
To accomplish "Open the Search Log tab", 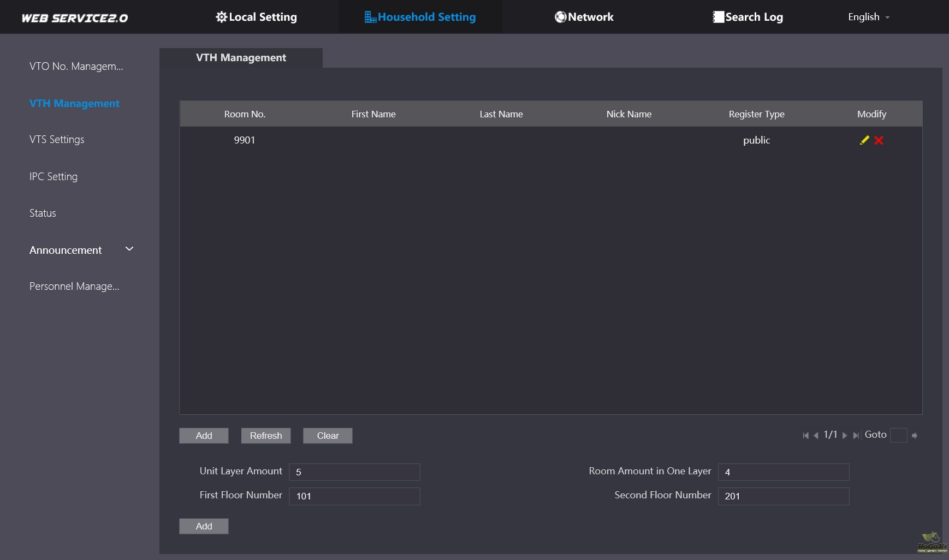I will point(748,17).
